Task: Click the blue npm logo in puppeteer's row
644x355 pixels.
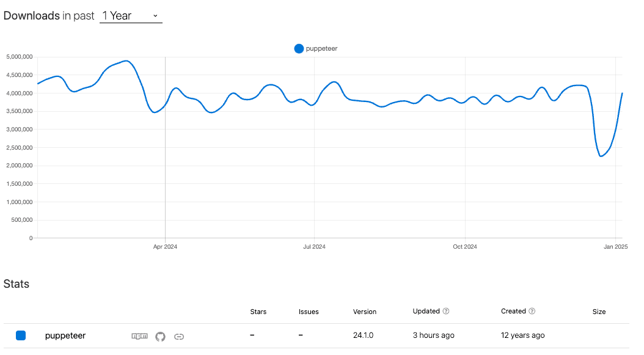Action: pyautogui.click(x=139, y=336)
